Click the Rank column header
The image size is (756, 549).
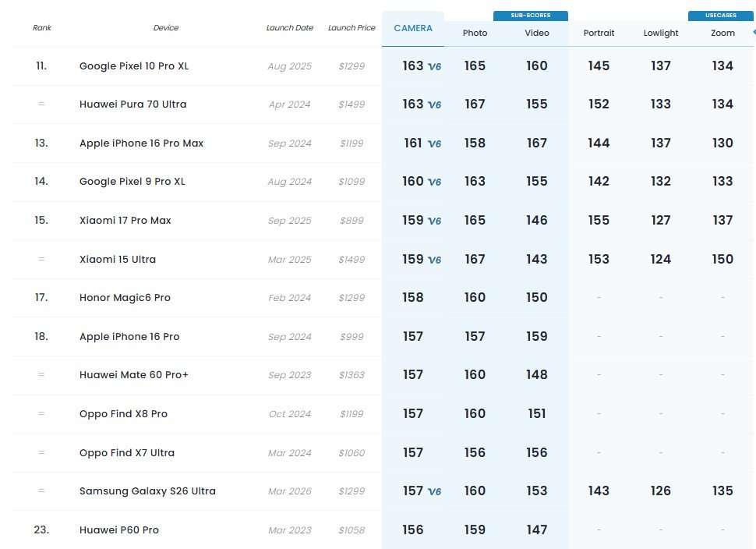[x=42, y=28]
